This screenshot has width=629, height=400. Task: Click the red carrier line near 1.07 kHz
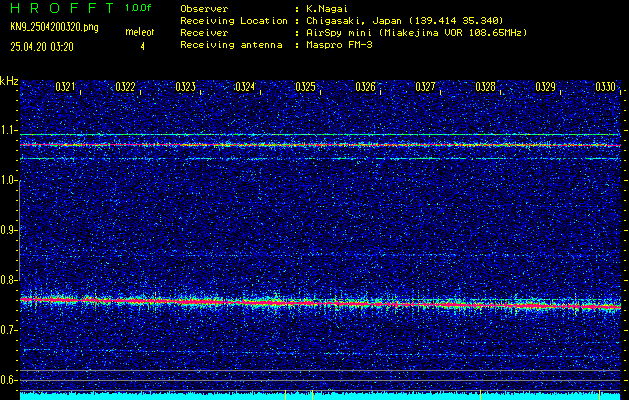[320, 145]
